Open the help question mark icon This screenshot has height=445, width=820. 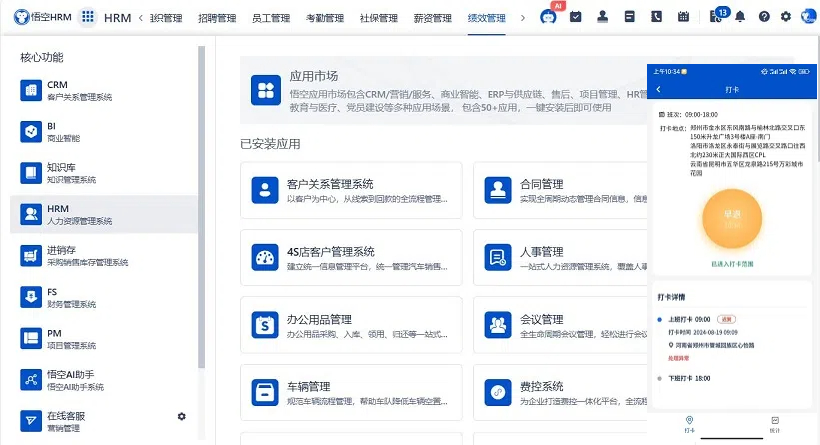point(764,17)
